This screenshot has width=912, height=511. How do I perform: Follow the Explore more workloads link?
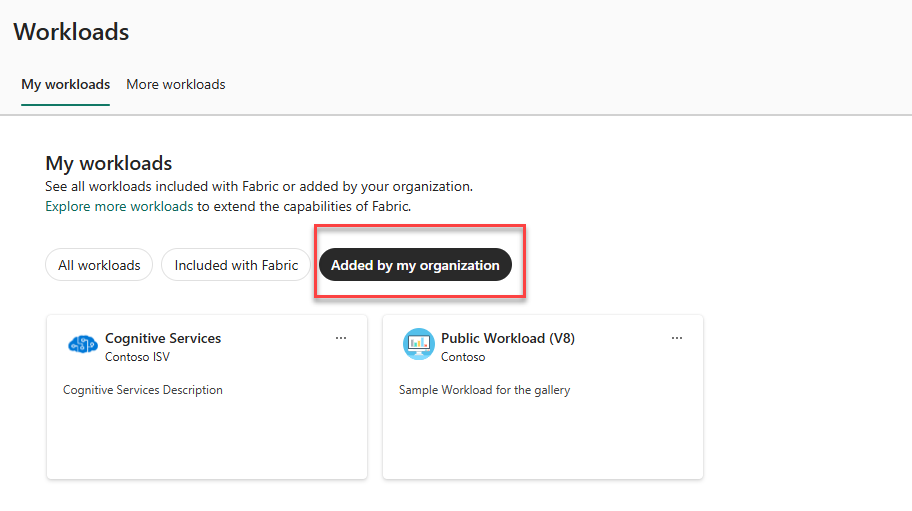(119, 206)
